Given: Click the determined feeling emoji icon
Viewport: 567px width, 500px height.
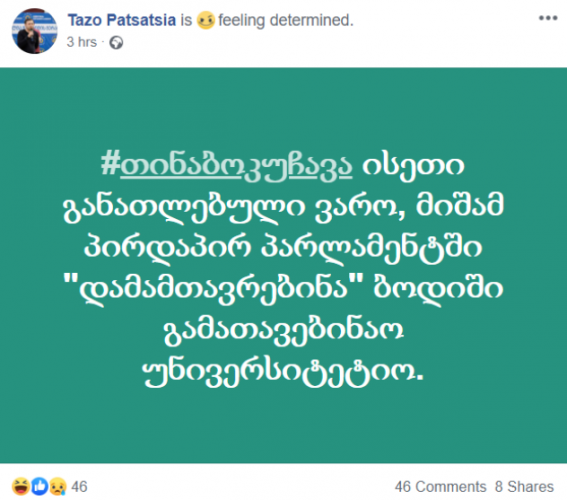Looking at the screenshot, I should tap(206, 20).
